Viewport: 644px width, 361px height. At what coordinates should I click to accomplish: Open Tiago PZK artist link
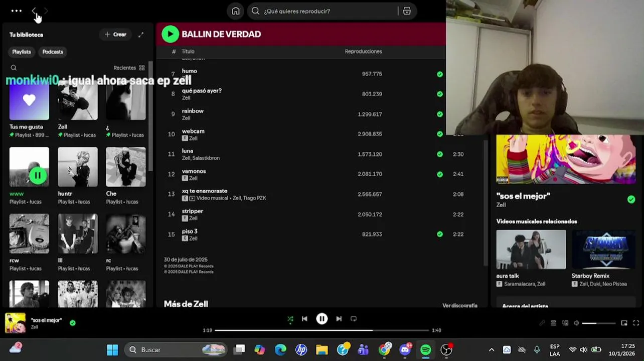click(254, 198)
